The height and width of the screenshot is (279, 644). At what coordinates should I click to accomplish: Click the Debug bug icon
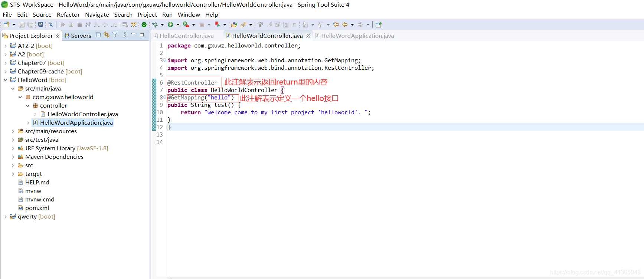point(155,24)
